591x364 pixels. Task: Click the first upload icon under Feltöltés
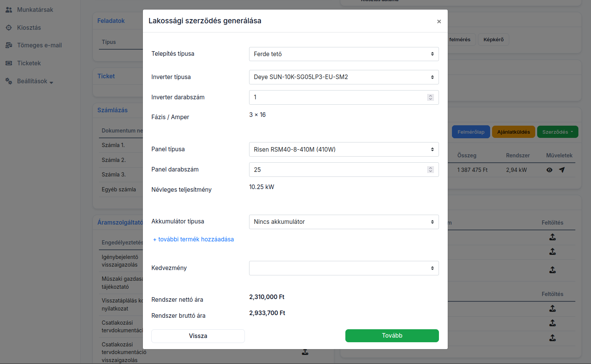coord(552,237)
